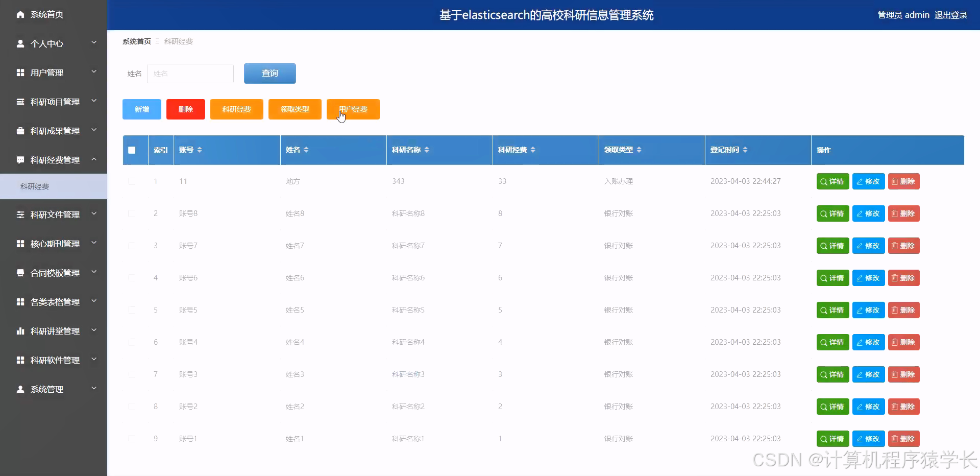Check the box for row 账号7
This screenshot has width=980, height=476.
pyautogui.click(x=132, y=246)
